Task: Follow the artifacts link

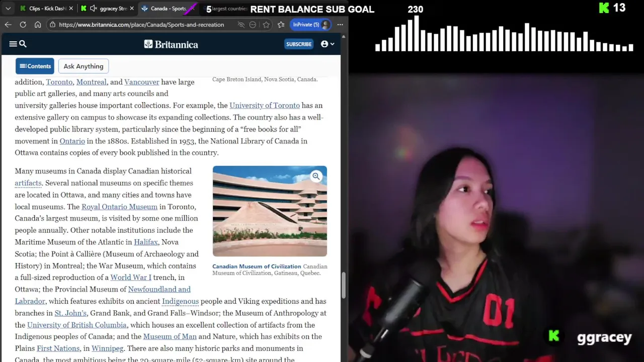Action: click(x=28, y=183)
